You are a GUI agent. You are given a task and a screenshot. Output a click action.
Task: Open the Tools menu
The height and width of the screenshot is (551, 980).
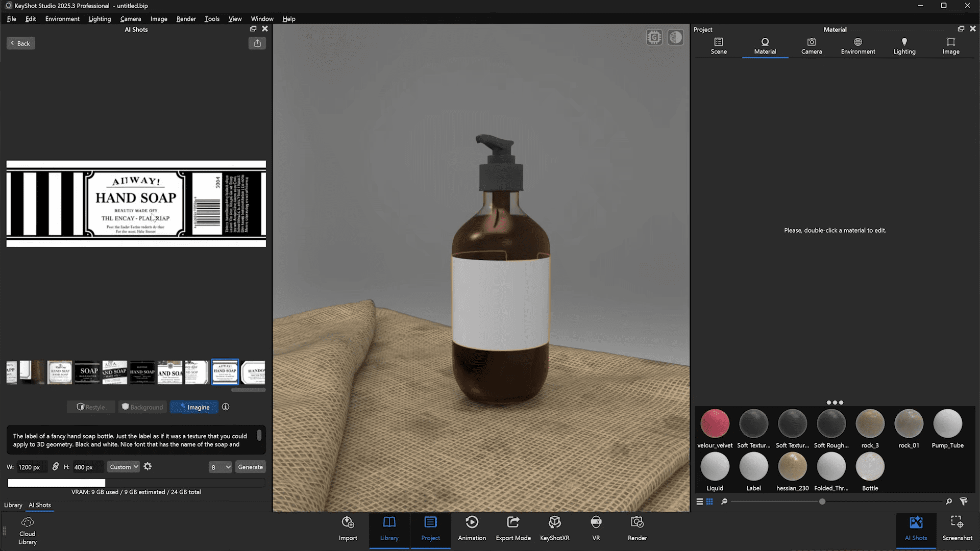pos(211,19)
